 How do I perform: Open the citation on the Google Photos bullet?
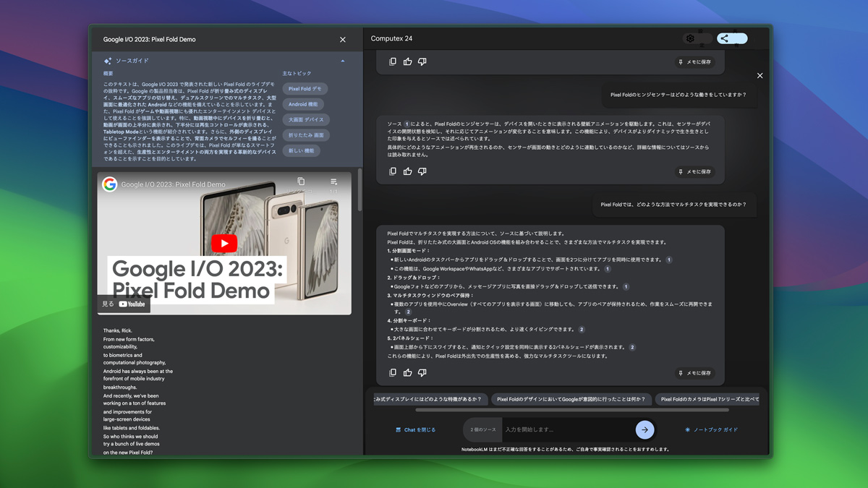(x=626, y=286)
